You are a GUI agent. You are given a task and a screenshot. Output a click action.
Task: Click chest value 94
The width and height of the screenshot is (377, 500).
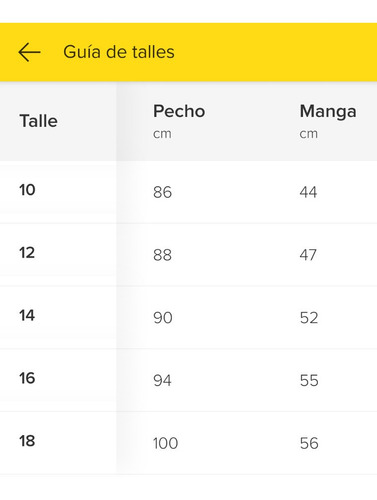tap(162, 380)
